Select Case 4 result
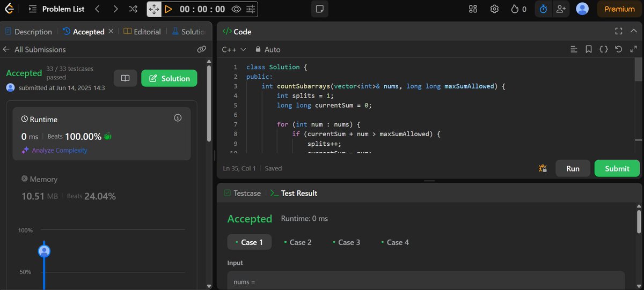Screen dimensions: 644x290 pos(394,242)
